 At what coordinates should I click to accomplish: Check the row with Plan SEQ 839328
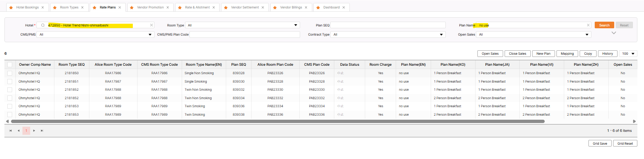click(x=10, y=73)
